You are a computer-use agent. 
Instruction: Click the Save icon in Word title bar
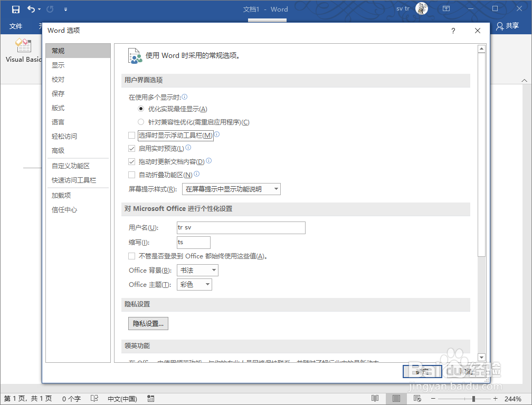(16, 9)
